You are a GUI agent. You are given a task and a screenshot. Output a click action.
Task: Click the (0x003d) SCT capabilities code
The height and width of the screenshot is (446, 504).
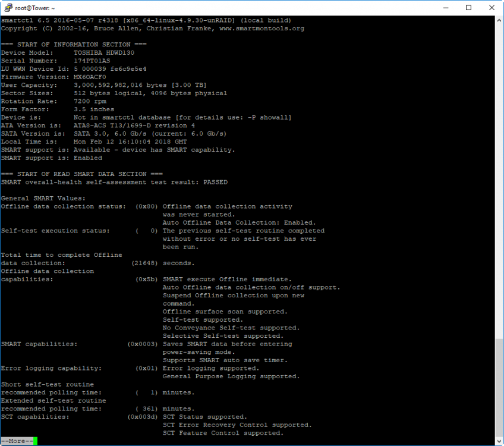pyautogui.click(x=143, y=417)
